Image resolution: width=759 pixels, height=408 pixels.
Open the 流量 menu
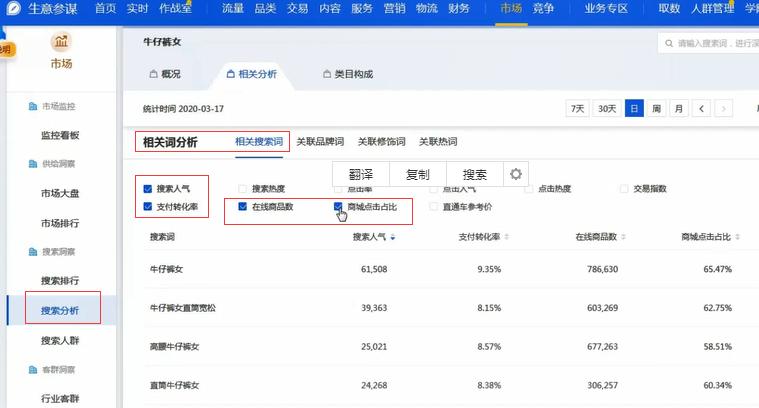(x=233, y=8)
